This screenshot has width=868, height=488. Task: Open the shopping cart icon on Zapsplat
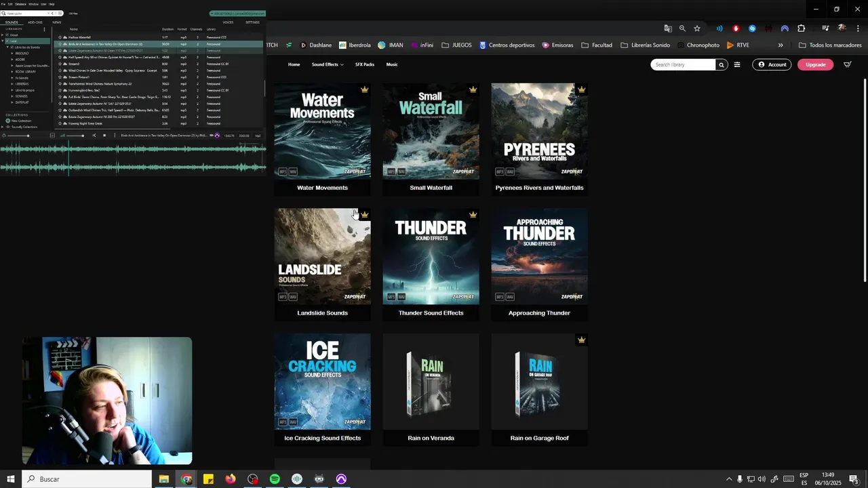click(847, 64)
